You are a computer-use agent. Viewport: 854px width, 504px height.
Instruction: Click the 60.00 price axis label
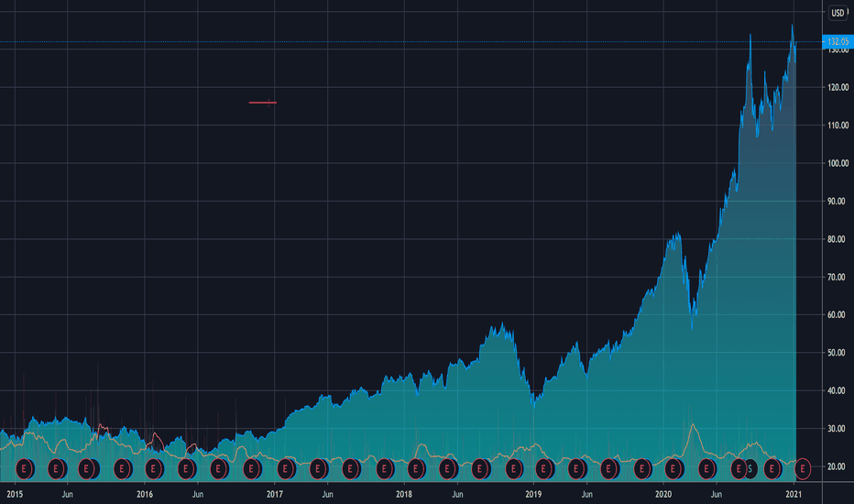pyautogui.click(x=838, y=315)
